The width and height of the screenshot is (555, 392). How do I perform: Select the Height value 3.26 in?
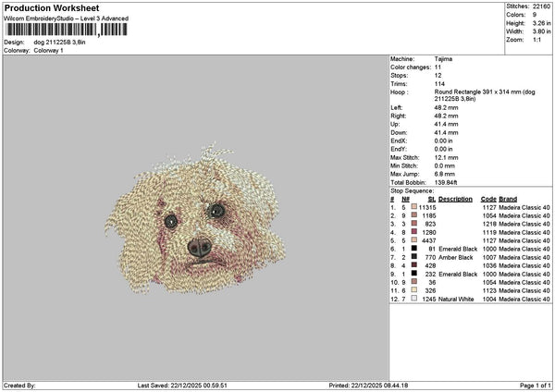(x=541, y=23)
